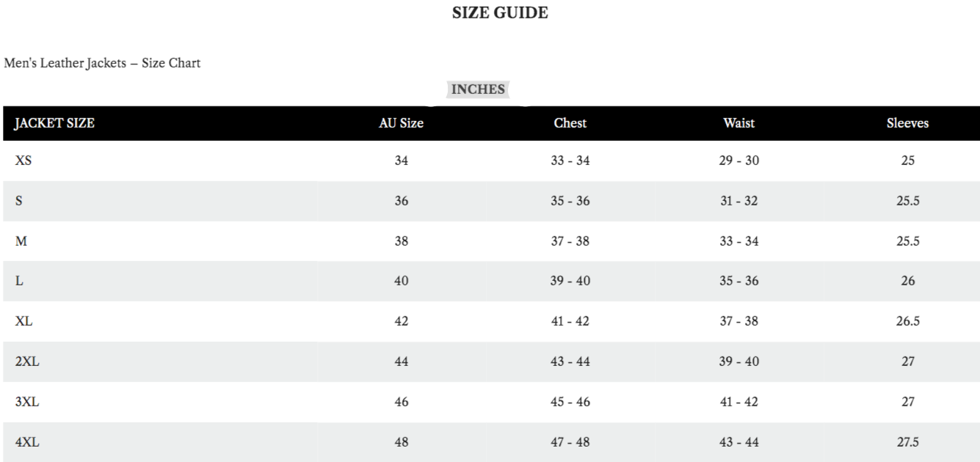The width and height of the screenshot is (980, 462).
Task: Click the Waist column header
Action: pos(738,123)
